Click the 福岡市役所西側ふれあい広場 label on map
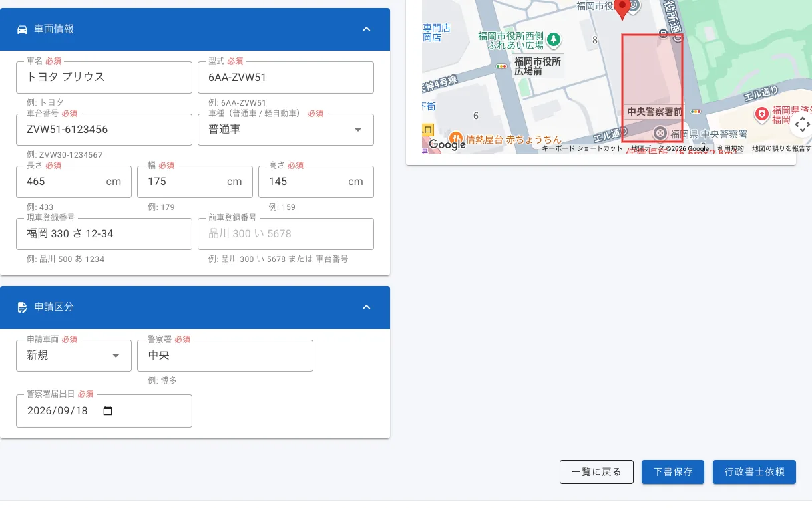This screenshot has width=812, height=508. click(510, 41)
